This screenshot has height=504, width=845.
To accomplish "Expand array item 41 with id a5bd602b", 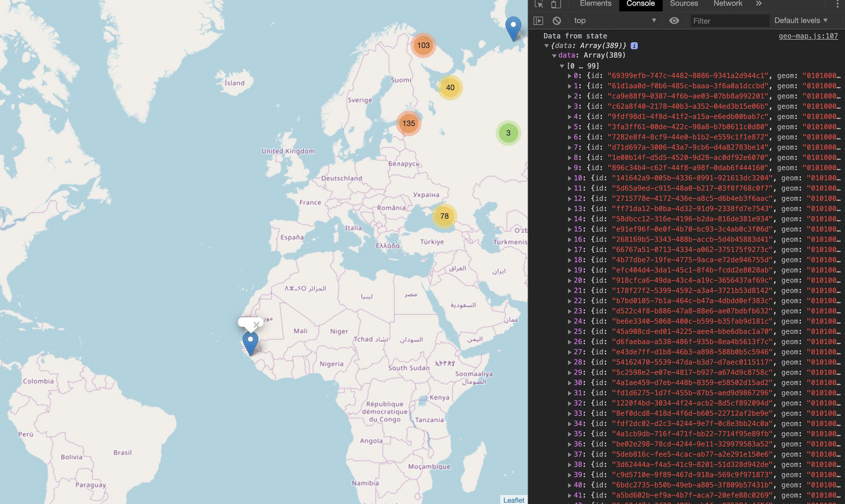I will coord(570,496).
